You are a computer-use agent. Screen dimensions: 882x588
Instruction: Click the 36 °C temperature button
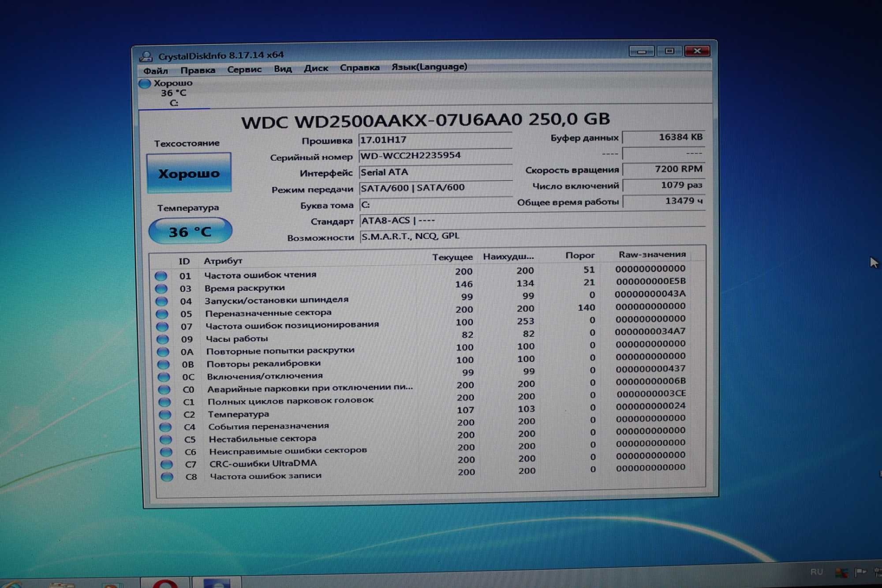[x=190, y=232]
